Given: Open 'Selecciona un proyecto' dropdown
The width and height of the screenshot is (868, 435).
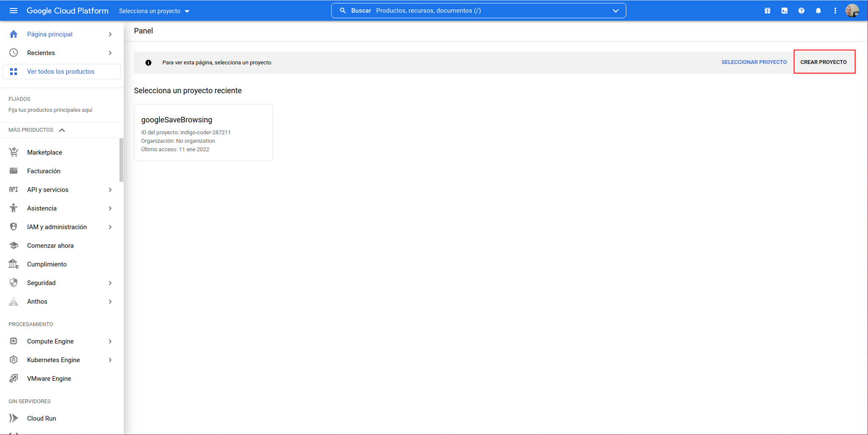Looking at the screenshot, I should pyautogui.click(x=154, y=11).
